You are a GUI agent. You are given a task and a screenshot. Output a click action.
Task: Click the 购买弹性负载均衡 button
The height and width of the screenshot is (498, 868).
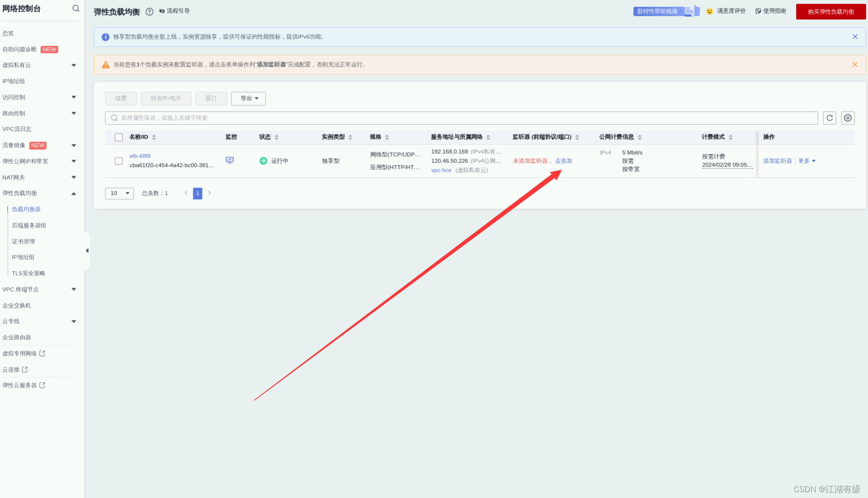[830, 12]
